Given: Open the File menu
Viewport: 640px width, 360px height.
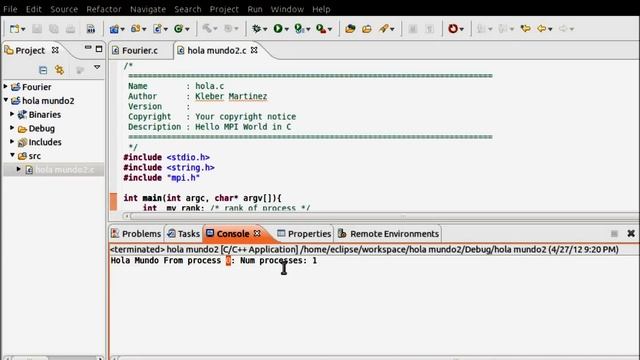Looking at the screenshot, I should [x=10, y=9].
